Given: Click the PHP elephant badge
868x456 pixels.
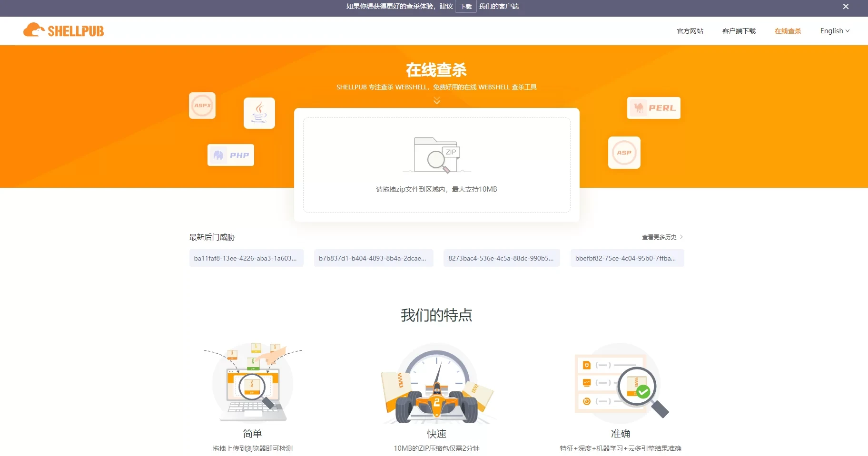Looking at the screenshot, I should pyautogui.click(x=231, y=155).
